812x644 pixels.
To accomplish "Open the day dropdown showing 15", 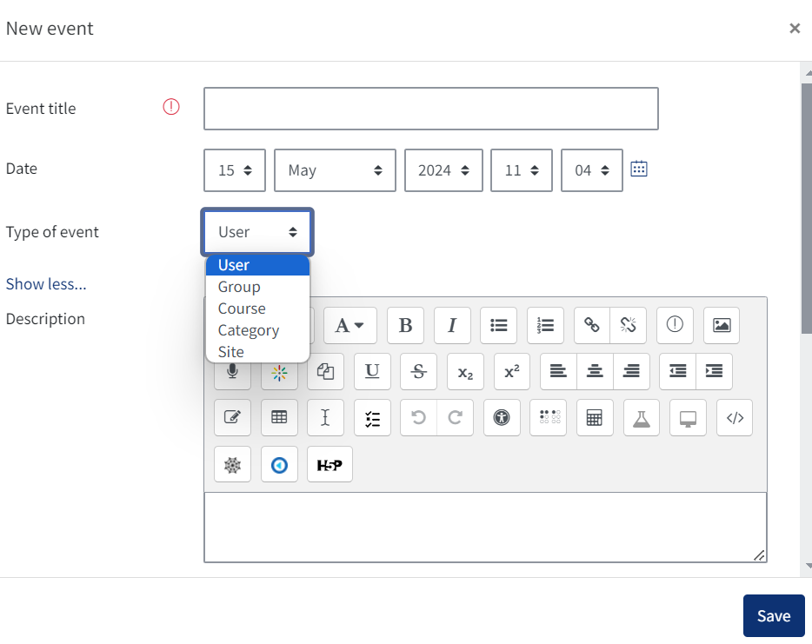I will 235,170.
